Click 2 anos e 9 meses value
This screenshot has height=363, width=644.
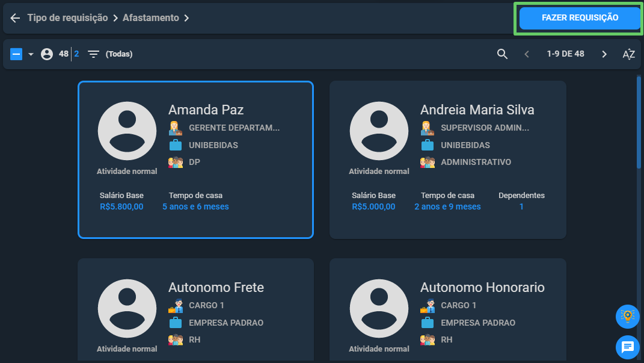(x=448, y=206)
